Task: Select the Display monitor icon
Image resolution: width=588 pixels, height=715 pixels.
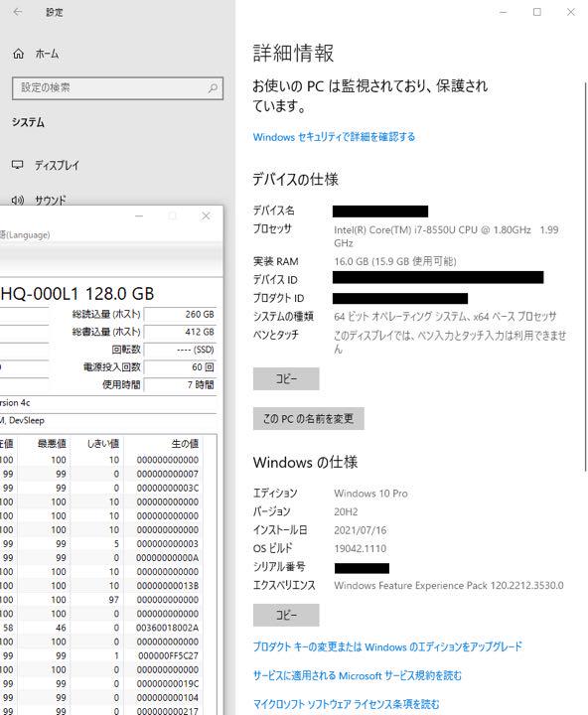Action: click(x=17, y=165)
